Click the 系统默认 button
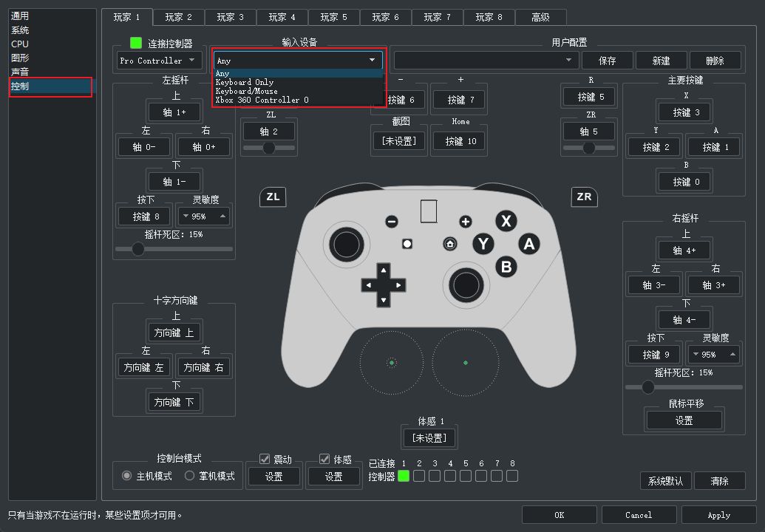This screenshot has height=532, width=765. (665, 481)
